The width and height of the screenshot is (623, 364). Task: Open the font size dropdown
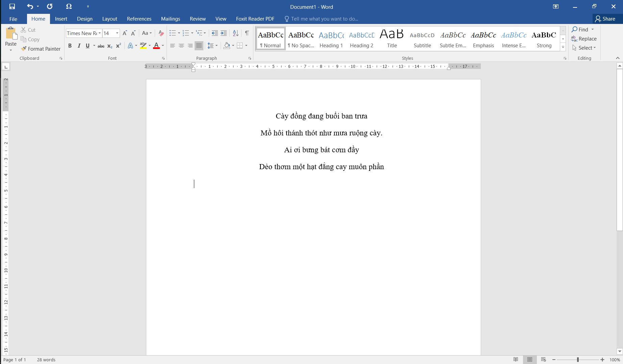(x=117, y=33)
